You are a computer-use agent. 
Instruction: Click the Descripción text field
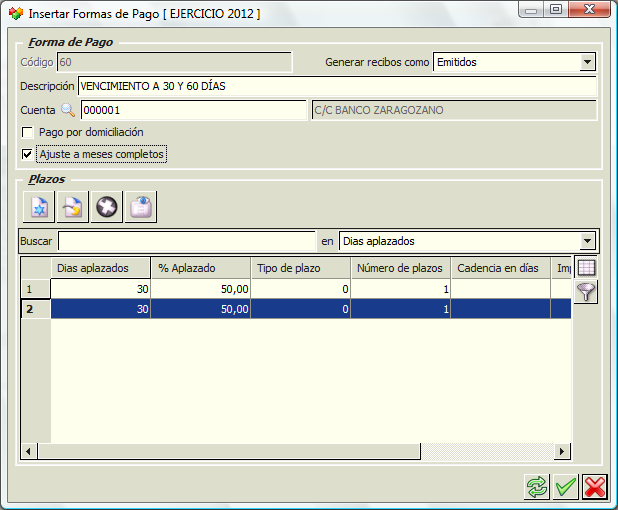[x=337, y=86]
